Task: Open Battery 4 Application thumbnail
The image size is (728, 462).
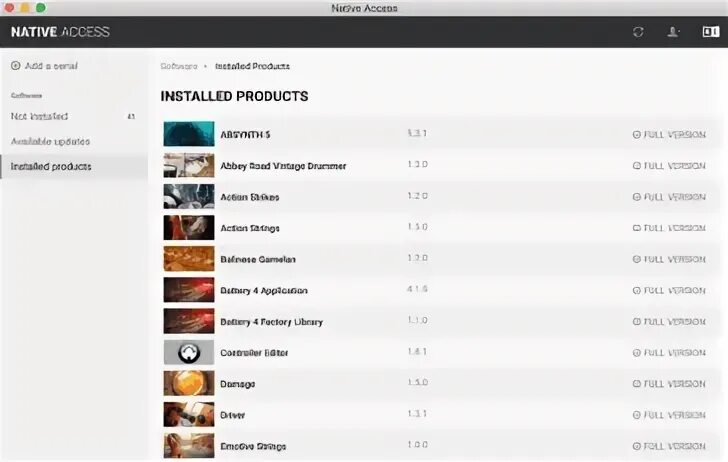Action: [x=189, y=290]
